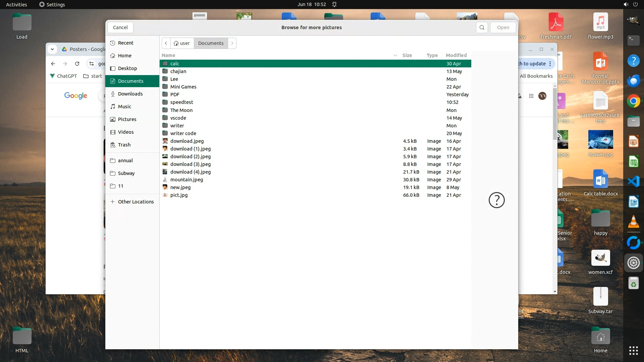Open the Subway bookmark in sidebar

[x=126, y=173]
